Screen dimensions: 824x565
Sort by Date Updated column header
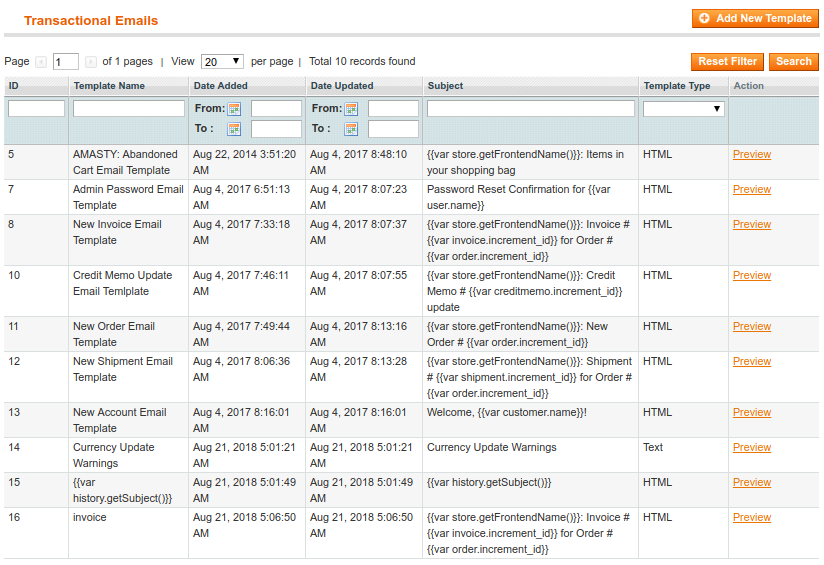click(342, 86)
